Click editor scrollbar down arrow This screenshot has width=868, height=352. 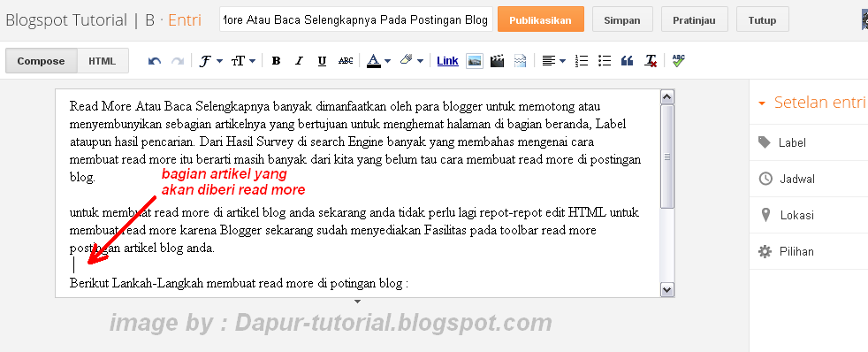pyautogui.click(x=667, y=289)
